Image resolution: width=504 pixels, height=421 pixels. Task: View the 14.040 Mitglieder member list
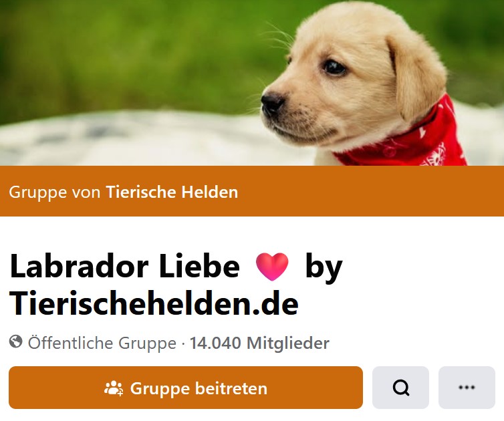click(x=259, y=343)
